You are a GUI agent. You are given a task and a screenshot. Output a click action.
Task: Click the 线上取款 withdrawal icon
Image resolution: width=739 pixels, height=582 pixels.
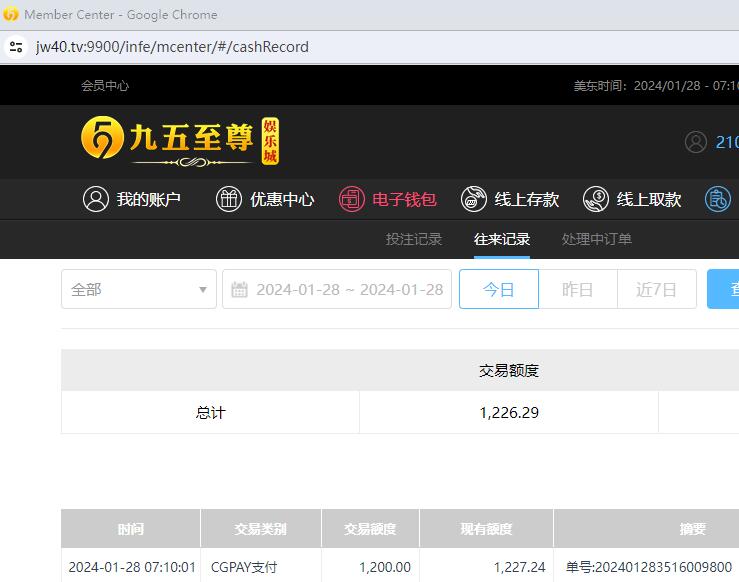[x=596, y=199]
